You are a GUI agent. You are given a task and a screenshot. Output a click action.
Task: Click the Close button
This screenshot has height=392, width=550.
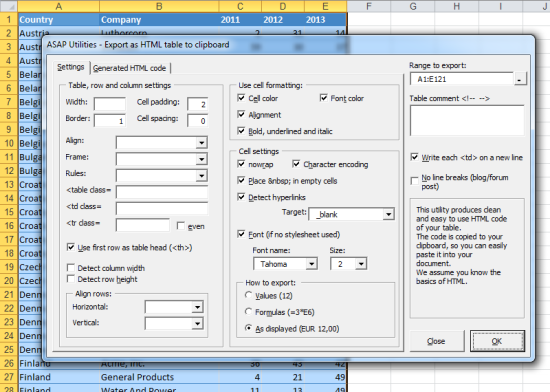coord(436,341)
